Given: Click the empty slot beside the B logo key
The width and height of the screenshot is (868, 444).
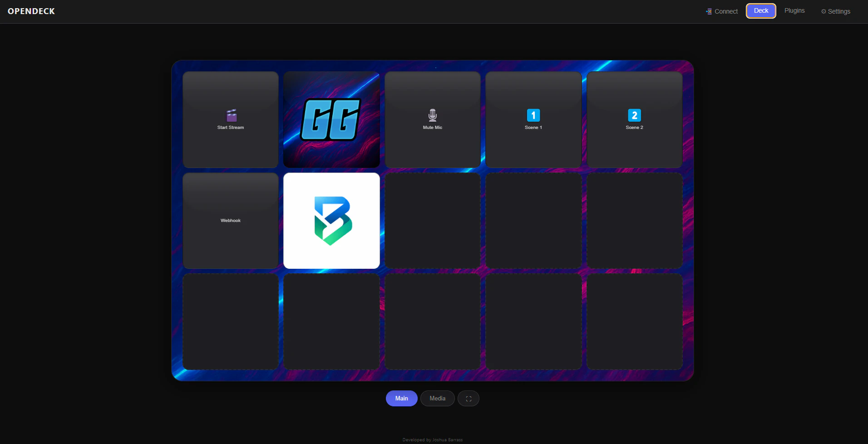Looking at the screenshot, I should click(x=432, y=221).
